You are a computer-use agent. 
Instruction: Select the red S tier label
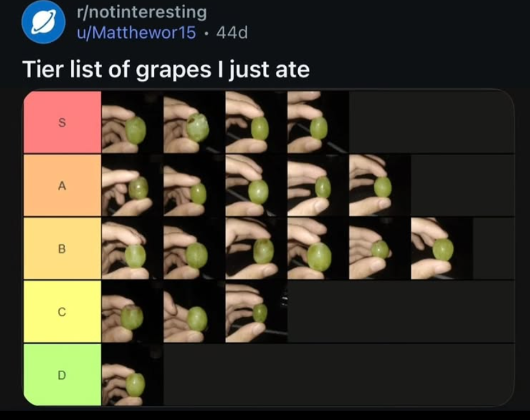tap(62, 122)
